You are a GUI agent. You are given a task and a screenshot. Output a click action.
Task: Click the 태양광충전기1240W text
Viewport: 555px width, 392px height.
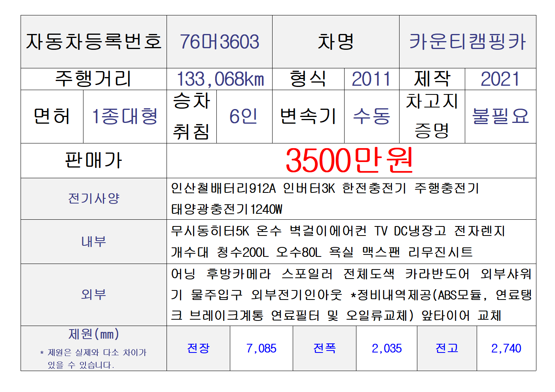coord(227,209)
